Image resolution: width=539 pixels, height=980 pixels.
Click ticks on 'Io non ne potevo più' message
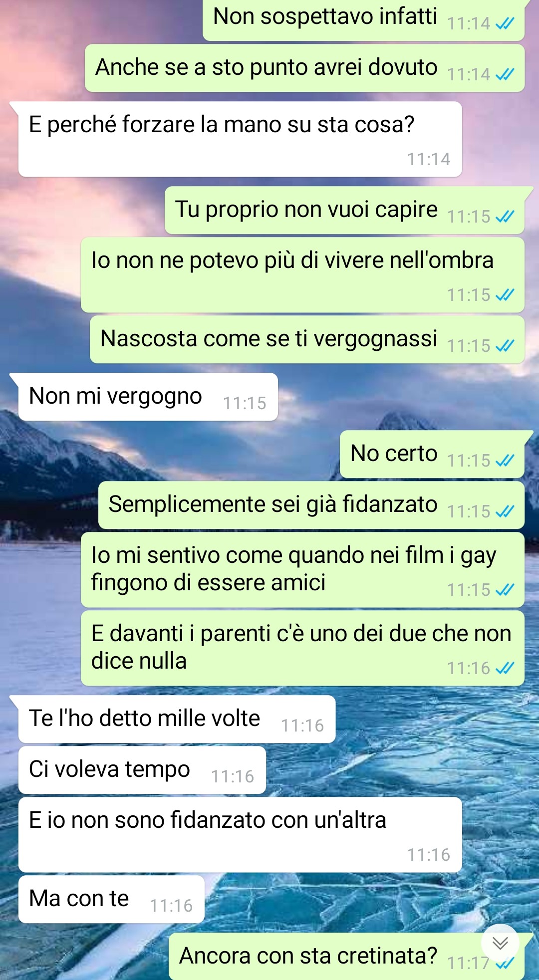click(505, 295)
